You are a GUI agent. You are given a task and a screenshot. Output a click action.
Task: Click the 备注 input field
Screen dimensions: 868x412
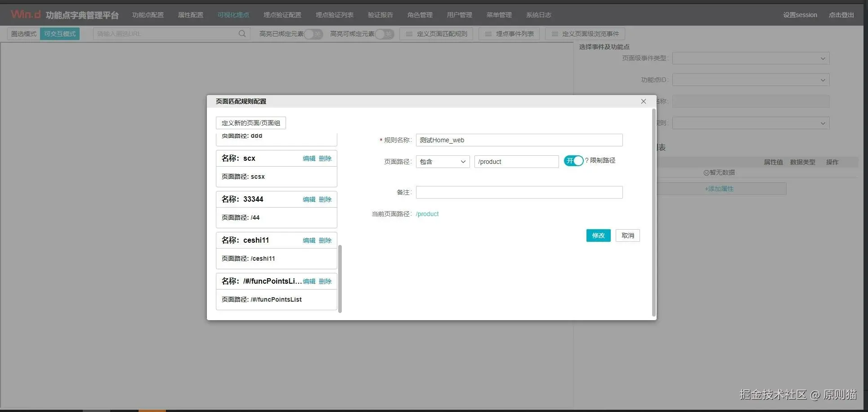[519, 192]
